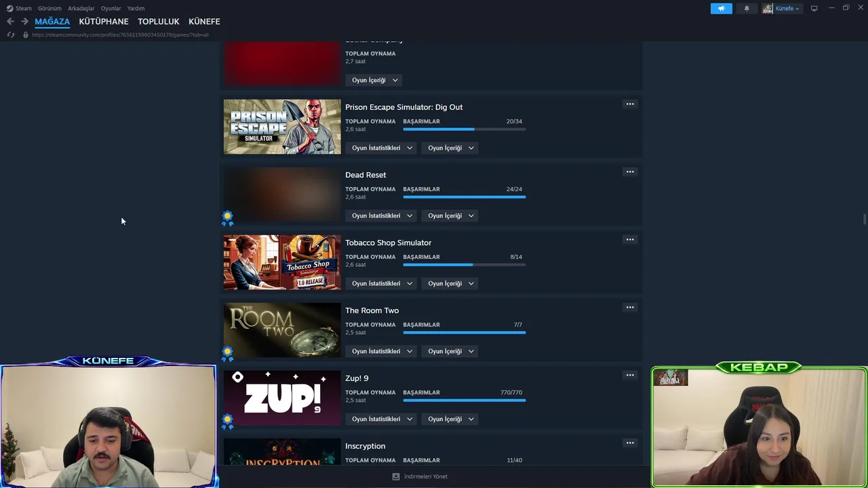Enter Big Picture mode monitor icon

click(814, 8)
